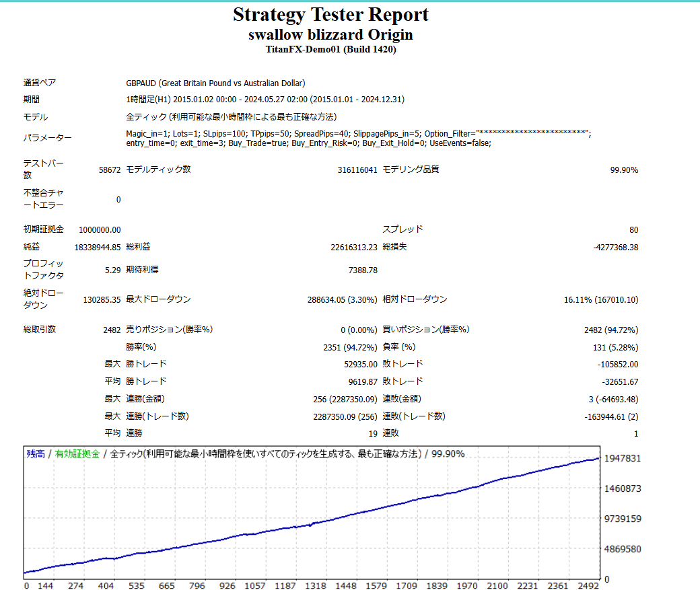Select largest profit trade 52935.00
Viewport: 700px width, 590px height.
coord(361,365)
